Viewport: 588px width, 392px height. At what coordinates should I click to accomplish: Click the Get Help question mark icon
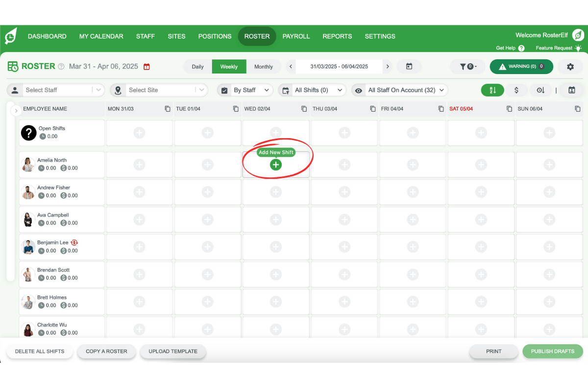(521, 49)
